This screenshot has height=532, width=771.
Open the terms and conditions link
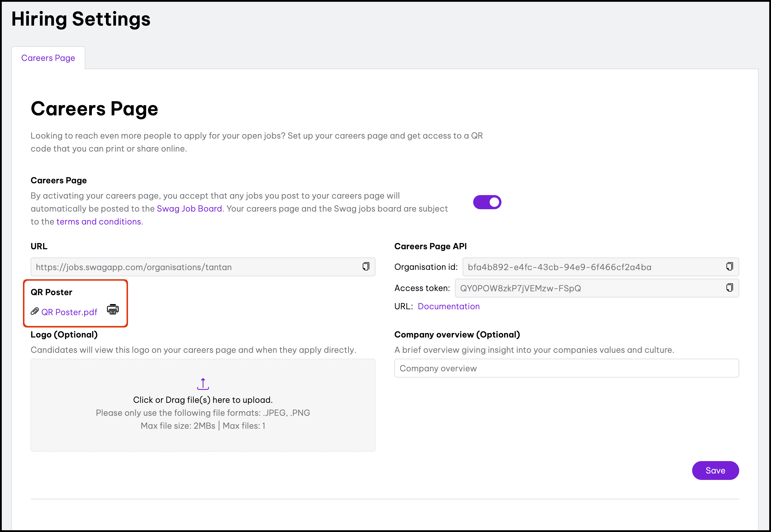click(99, 222)
